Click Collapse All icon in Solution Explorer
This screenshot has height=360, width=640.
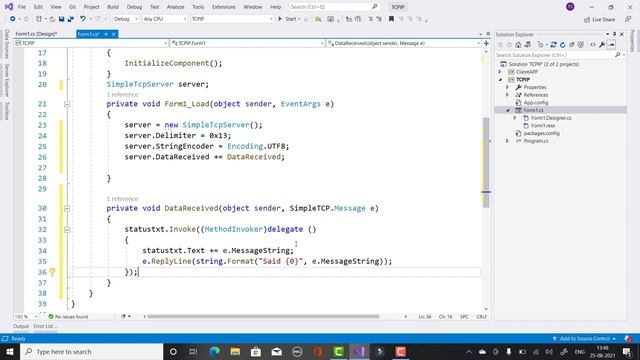click(571, 44)
